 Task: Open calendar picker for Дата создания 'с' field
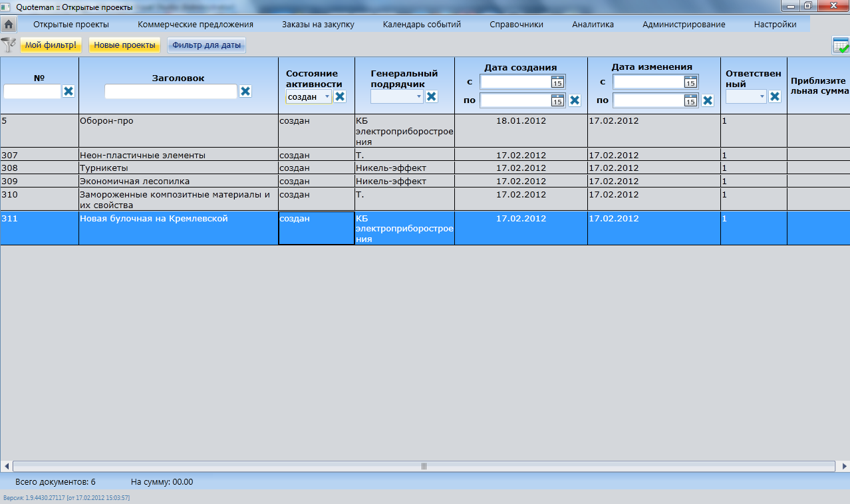click(557, 82)
